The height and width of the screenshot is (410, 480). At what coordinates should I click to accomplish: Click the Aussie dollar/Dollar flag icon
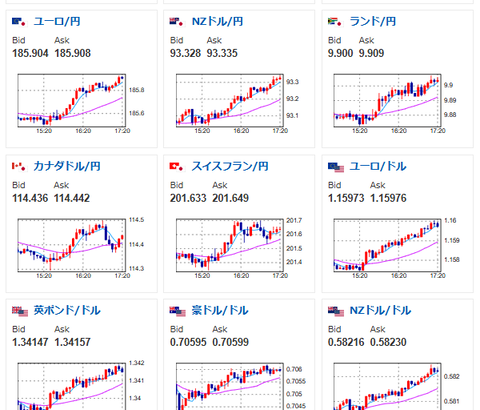coord(178,311)
